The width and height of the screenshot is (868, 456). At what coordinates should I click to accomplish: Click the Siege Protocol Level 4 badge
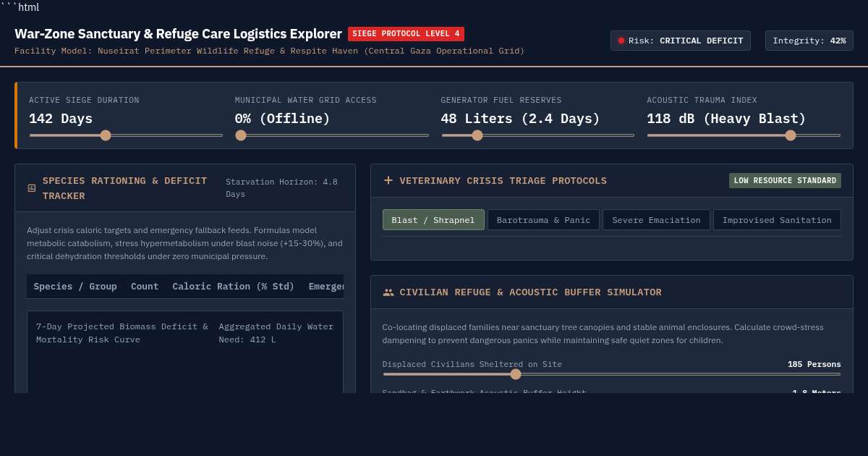click(x=406, y=34)
